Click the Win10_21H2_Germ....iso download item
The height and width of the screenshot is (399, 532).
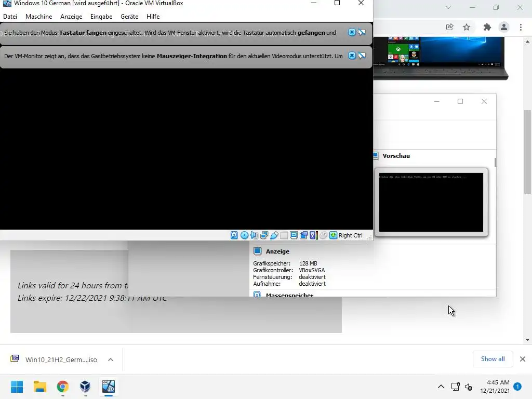pyautogui.click(x=54, y=360)
